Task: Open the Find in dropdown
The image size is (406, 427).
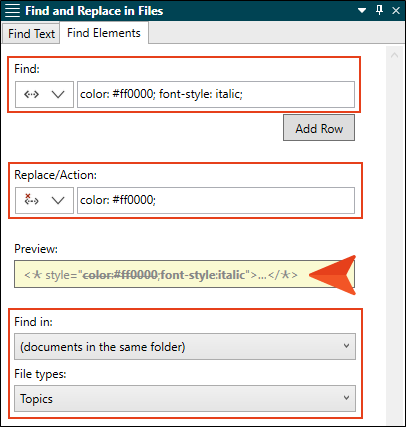Action: click(x=185, y=347)
